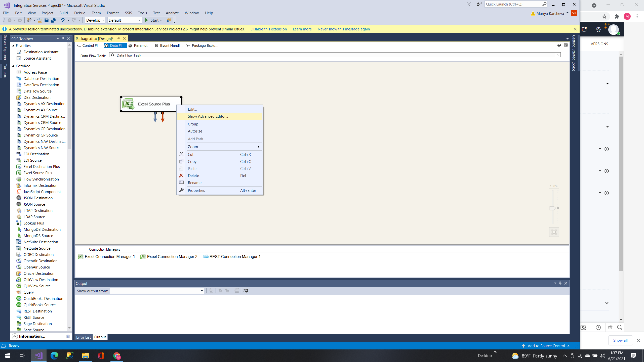Click the toolbox Information help icon
The height and width of the screenshot is (362, 644).
tap(68, 336)
